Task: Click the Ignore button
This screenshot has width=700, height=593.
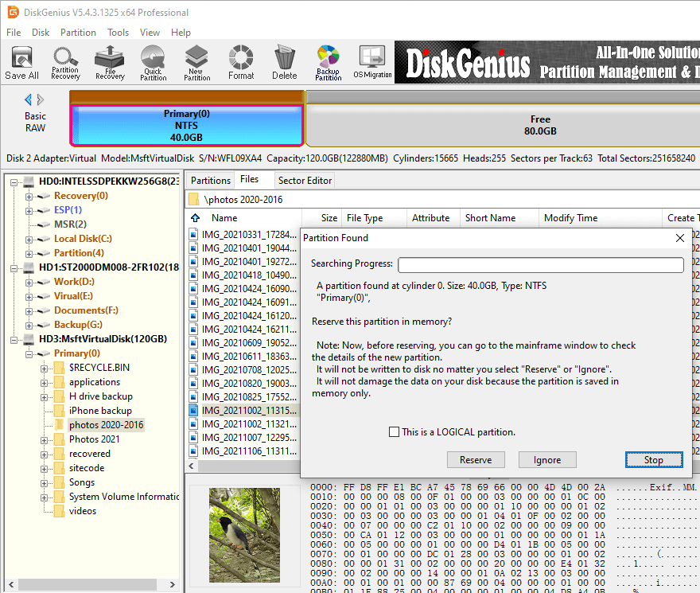Action: coord(546,460)
